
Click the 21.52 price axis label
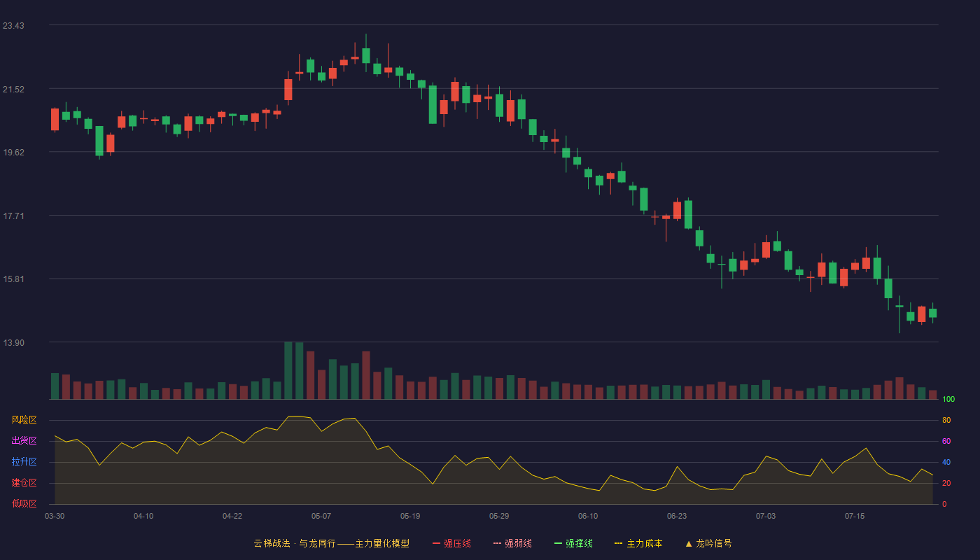pos(13,90)
